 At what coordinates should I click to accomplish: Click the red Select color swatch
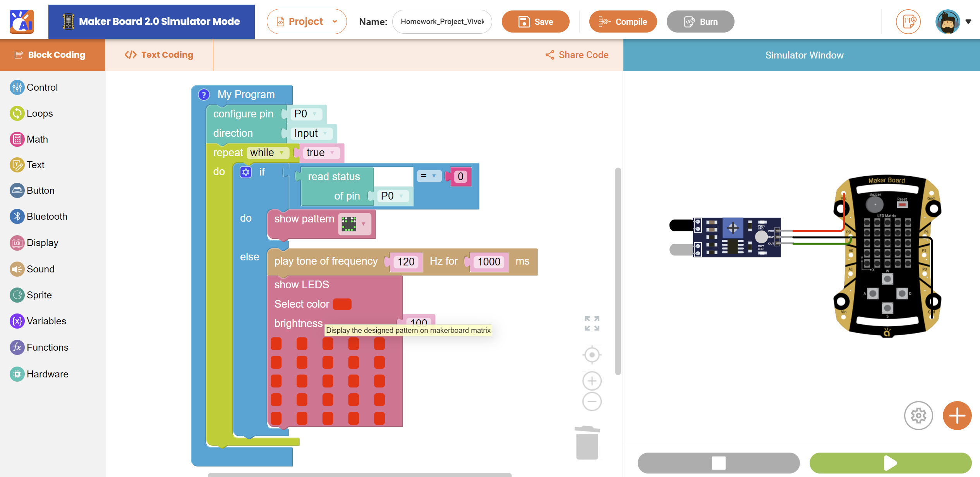(342, 304)
